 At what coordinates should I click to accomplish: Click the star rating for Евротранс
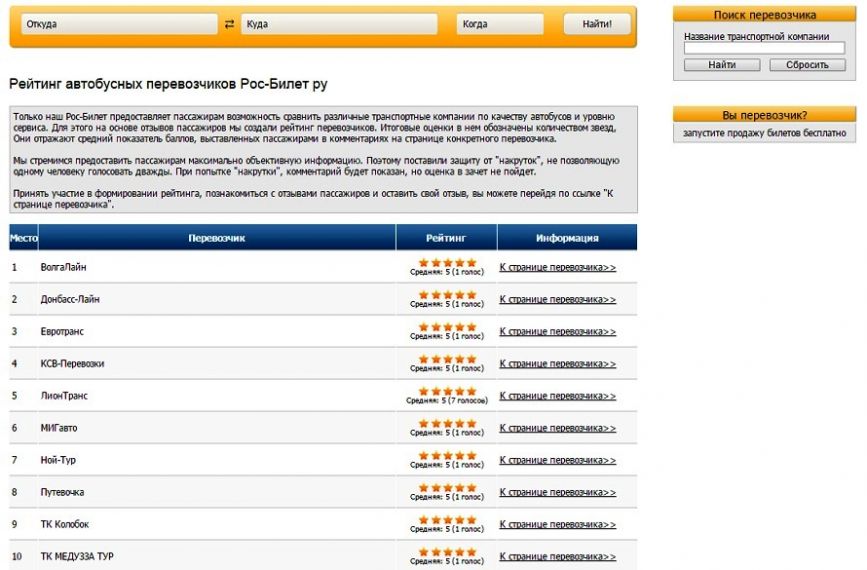click(447, 327)
